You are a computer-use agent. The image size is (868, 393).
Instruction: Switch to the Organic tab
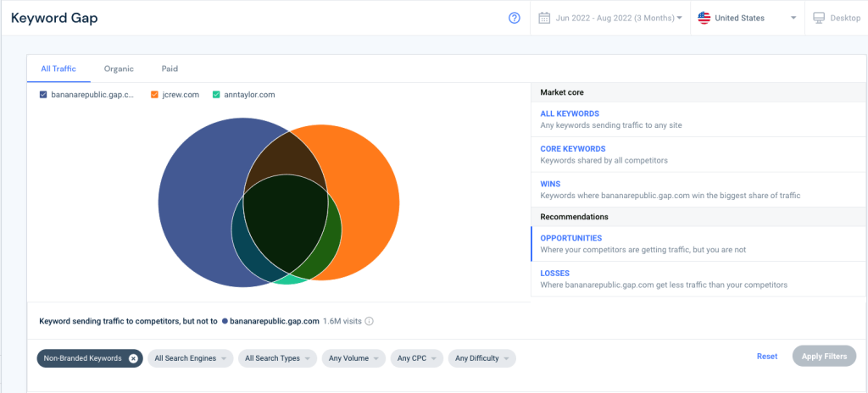(x=119, y=69)
